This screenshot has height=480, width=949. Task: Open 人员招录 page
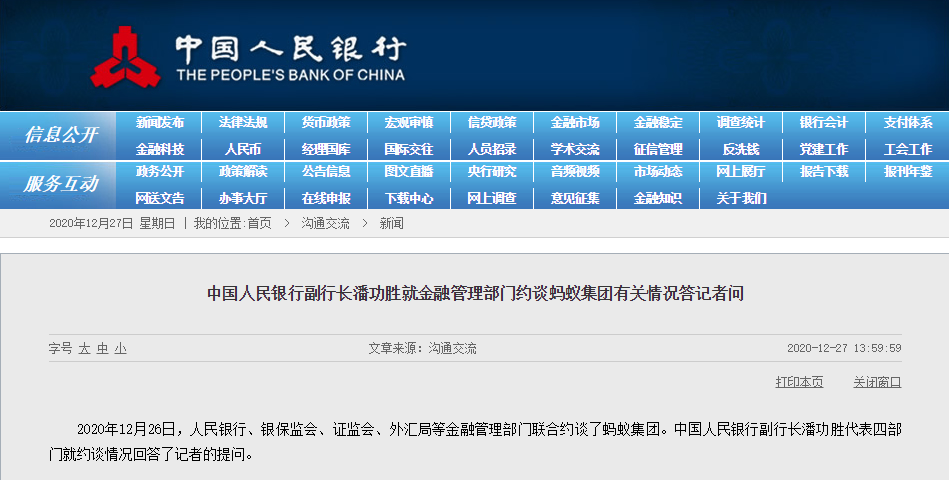click(492, 149)
